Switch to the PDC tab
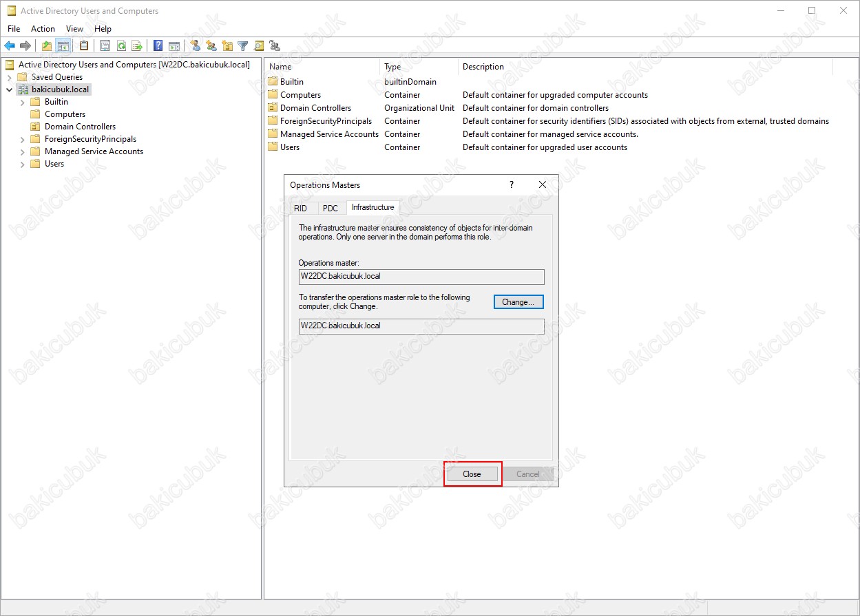The image size is (860, 616). 331,209
